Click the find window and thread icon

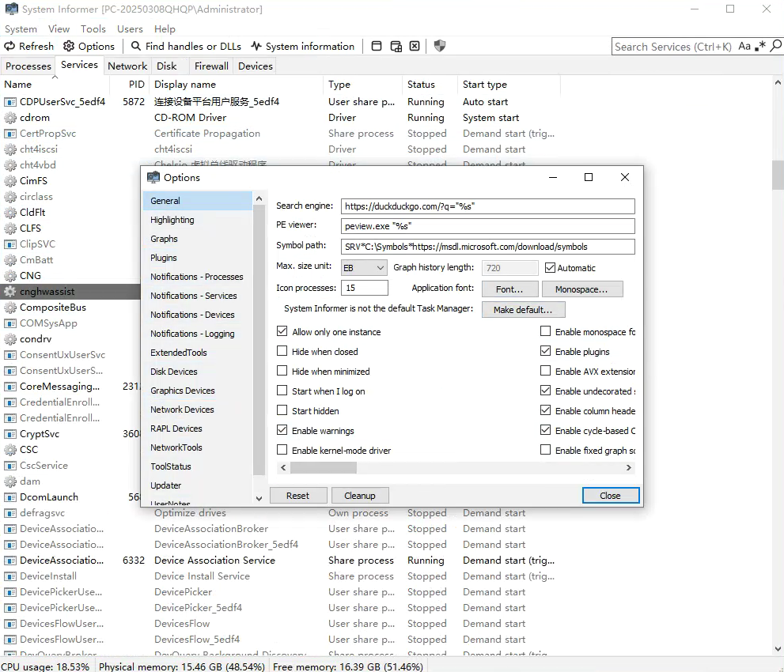click(x=396, y=47)
